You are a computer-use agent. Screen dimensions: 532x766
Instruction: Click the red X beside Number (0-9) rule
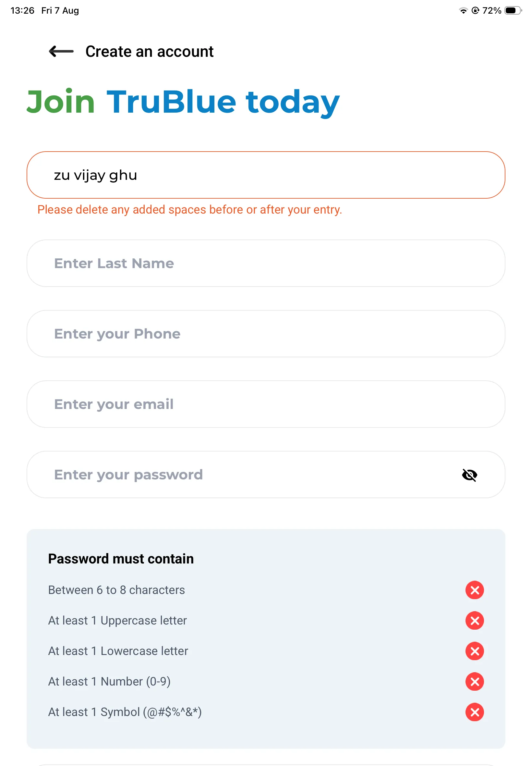click(474, 681)
